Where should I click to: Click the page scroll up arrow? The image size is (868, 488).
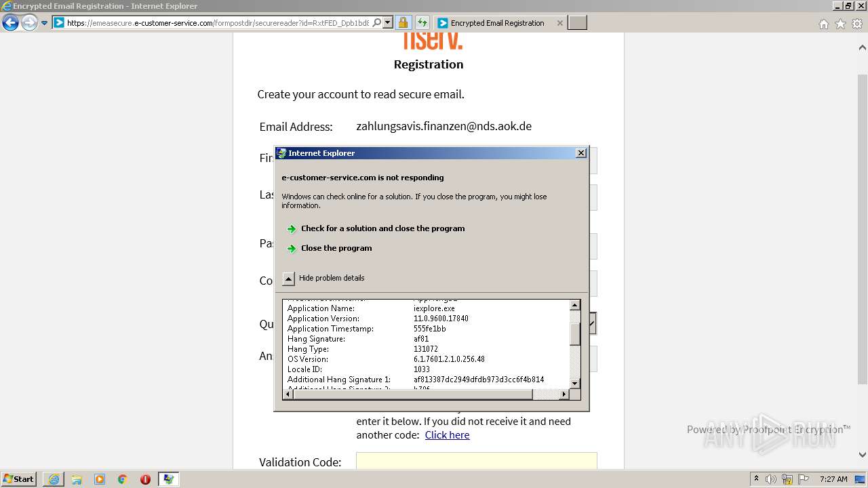(x=862, y=47)
